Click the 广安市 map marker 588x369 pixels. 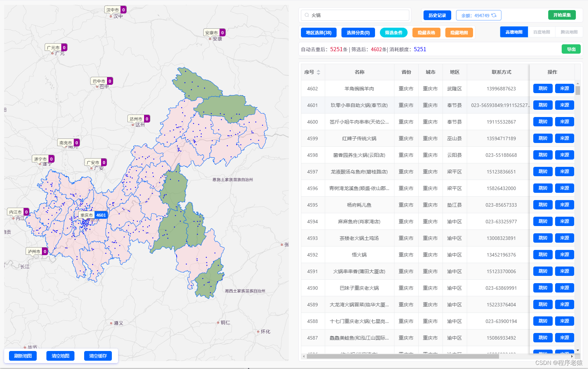click(x=96, y=162)
